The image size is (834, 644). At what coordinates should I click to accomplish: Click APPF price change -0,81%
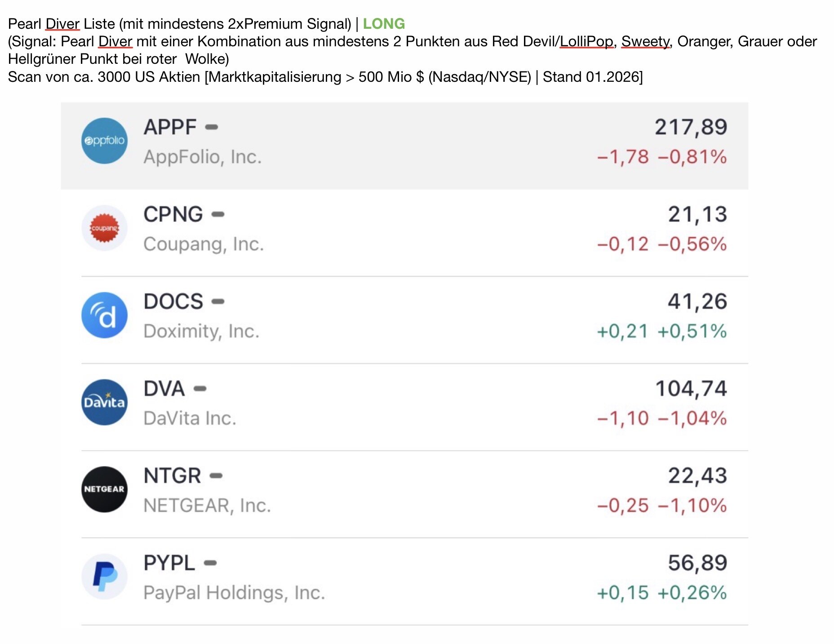tap(692, 157)
